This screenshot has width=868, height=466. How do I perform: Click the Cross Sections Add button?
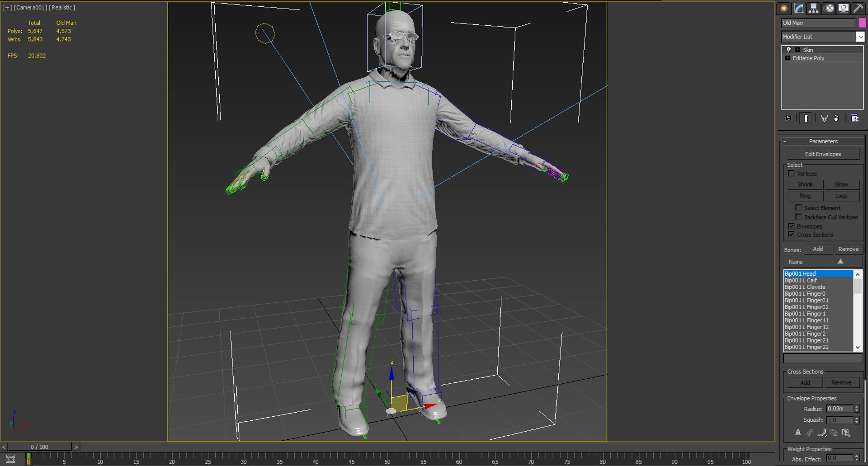(x=805, y=383)
